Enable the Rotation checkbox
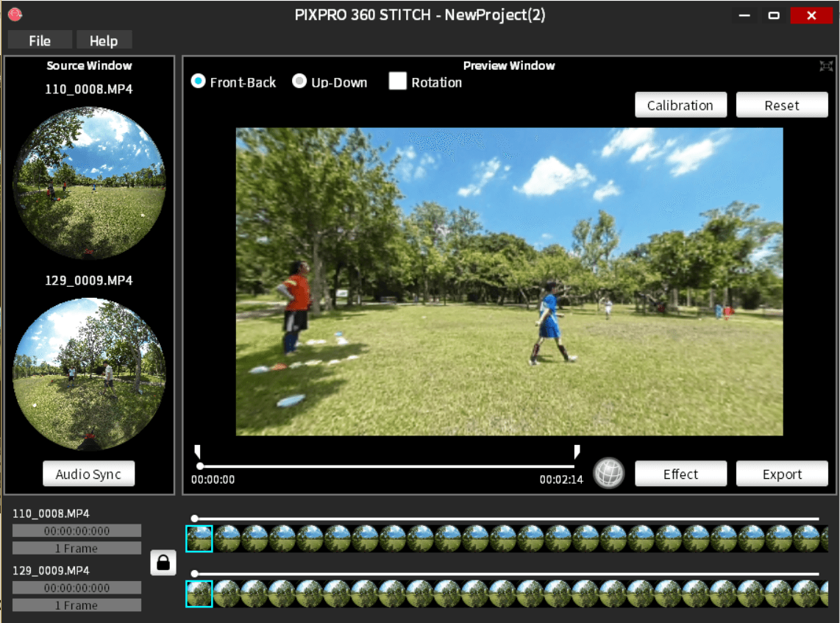The height and width of the screenshot is (623, 840). click(397, 81)
